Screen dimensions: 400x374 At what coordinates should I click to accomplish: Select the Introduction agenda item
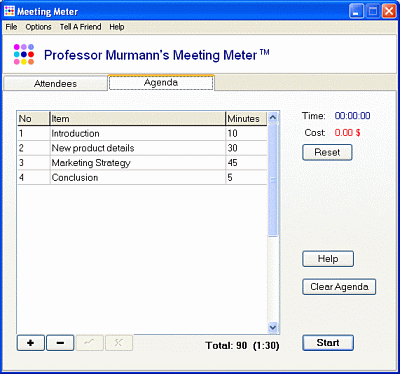point(137,133)
